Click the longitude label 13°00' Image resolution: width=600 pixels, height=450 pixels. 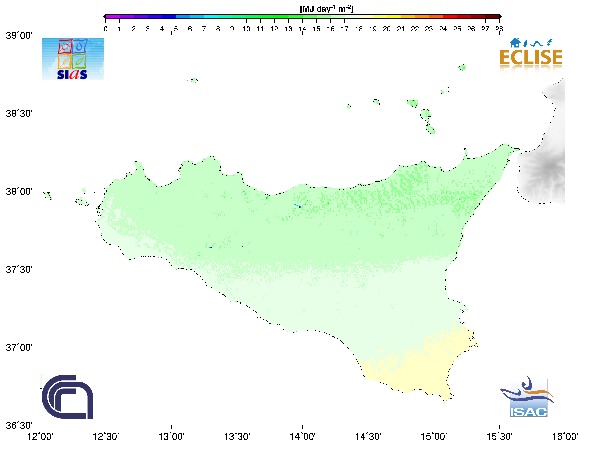(171, 436)
